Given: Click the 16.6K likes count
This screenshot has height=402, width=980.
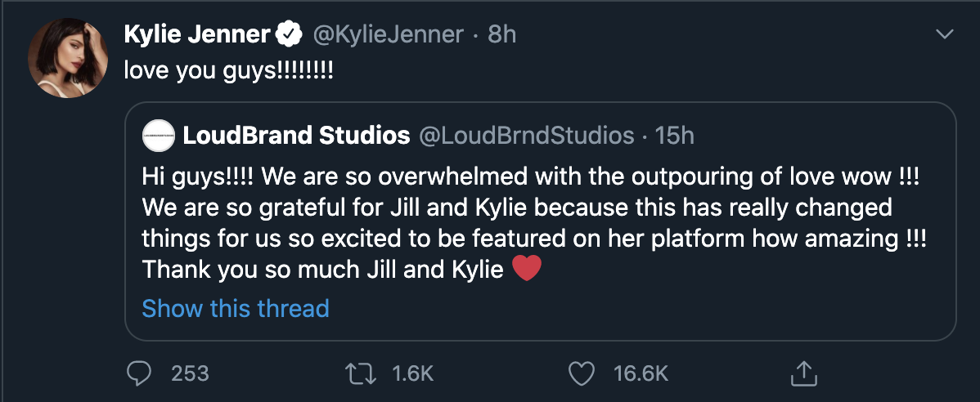Looking at the screenshot, I should (x=641, y=373).
